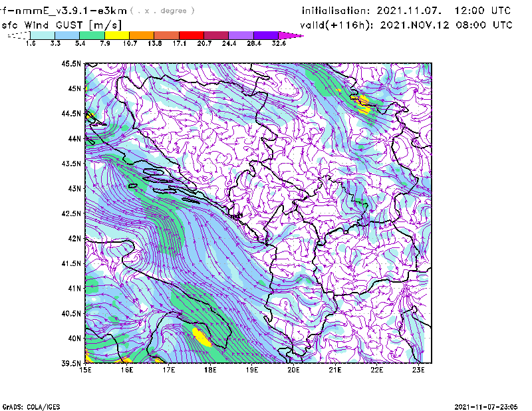Pick the bright red legend swatch

(x=192, y=35)
